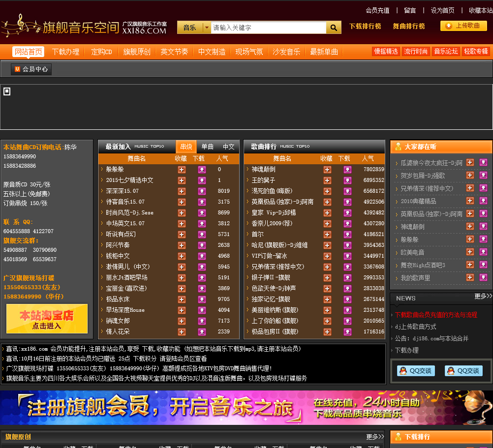
Task: Open 定购CD nav item
Action: [x=101, y=52]
